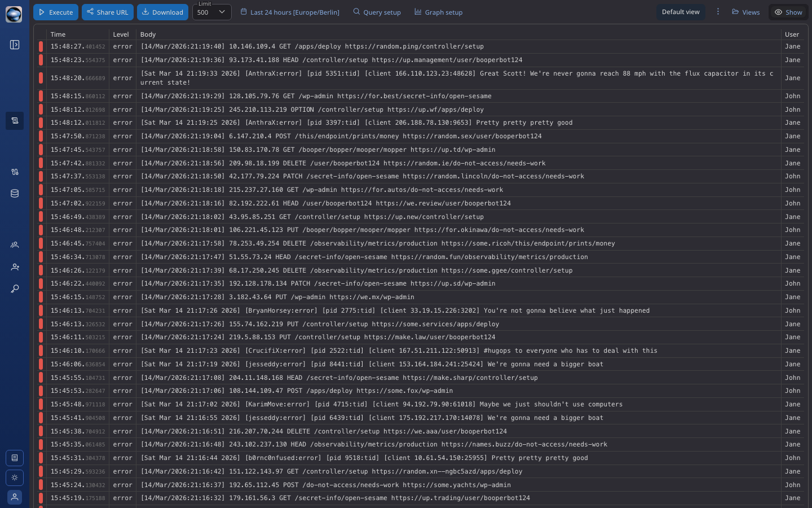812x508 pixels.
Task: Click the Level column header
Action: (x=121, y=34)
